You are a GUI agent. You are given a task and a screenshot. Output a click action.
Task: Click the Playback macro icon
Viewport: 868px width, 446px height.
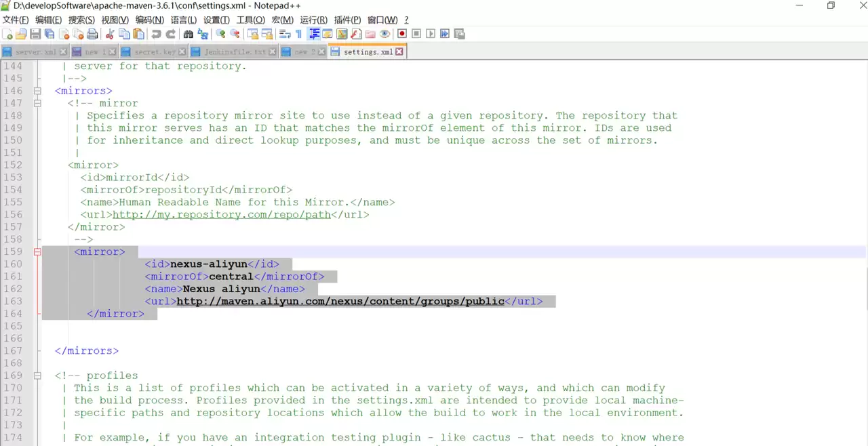(431, 34)
